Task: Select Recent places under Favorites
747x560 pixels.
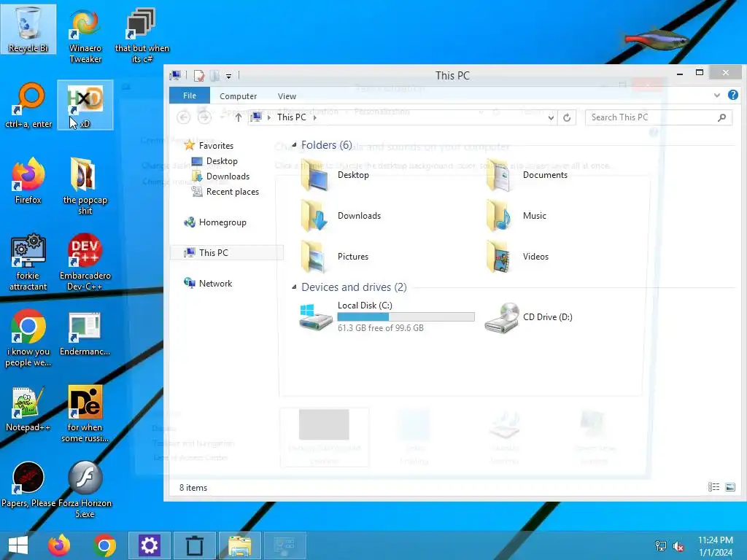Action: (x=225, y=192)
